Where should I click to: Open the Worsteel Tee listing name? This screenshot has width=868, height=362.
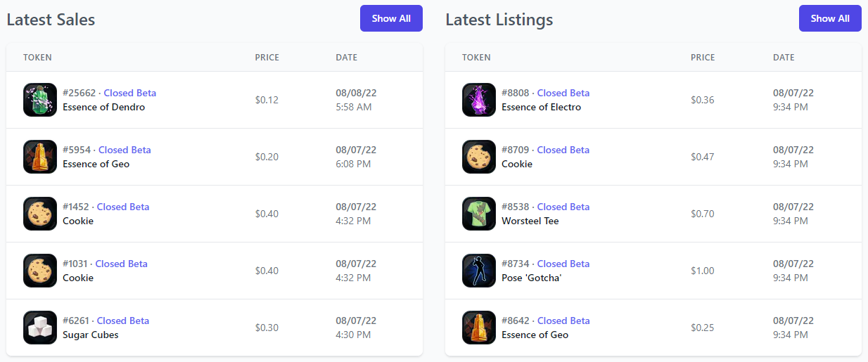pyautogui.click(x=530, y=221)
